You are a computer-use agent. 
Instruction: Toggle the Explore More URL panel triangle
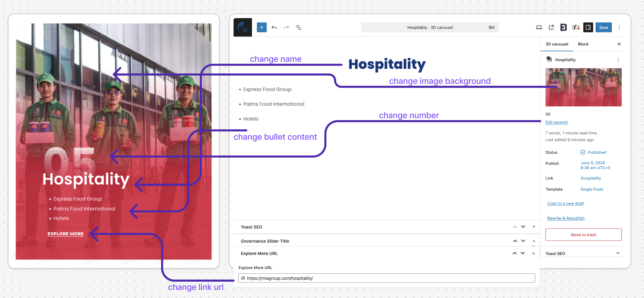click(534, 253)
